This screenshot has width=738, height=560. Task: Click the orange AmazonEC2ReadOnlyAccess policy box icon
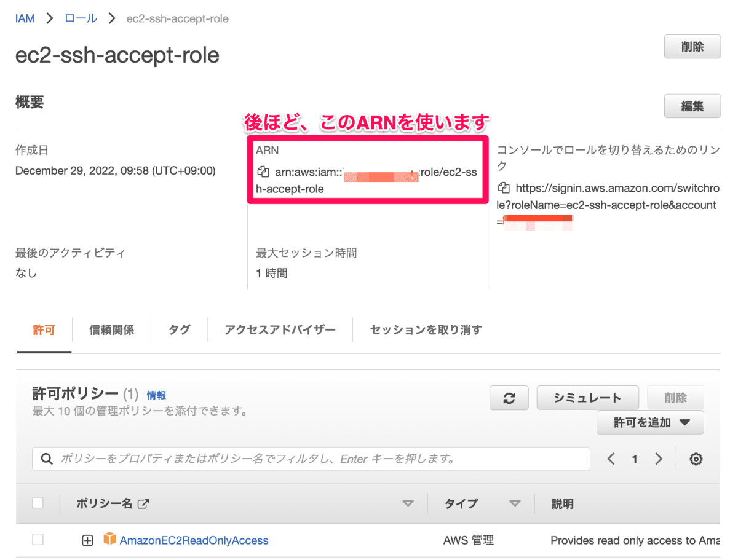(109, 539)
